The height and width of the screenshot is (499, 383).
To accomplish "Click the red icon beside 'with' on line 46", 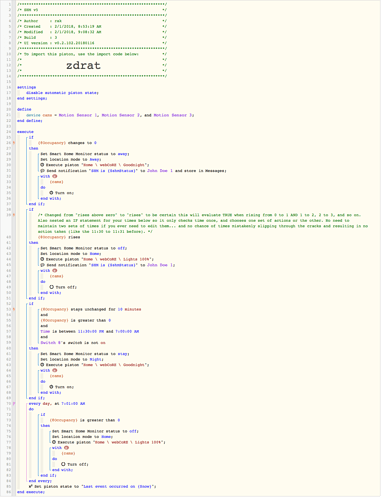I will click(55, 271).
